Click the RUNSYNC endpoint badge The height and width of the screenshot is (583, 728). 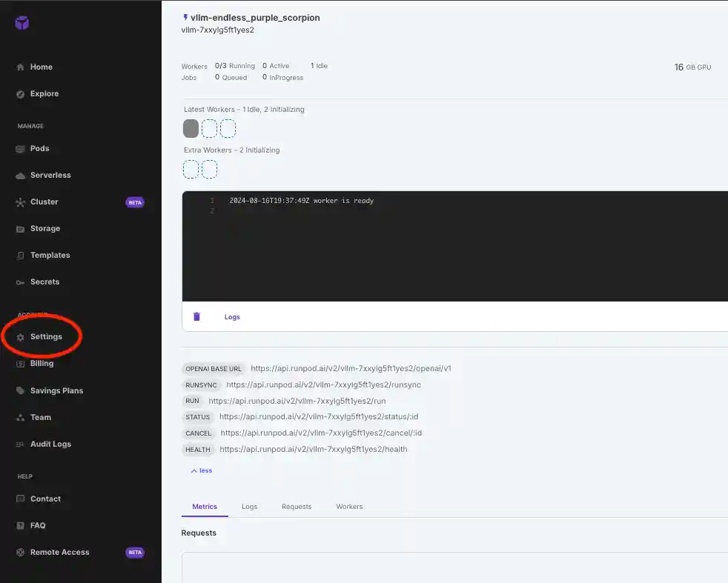point(200,385)
